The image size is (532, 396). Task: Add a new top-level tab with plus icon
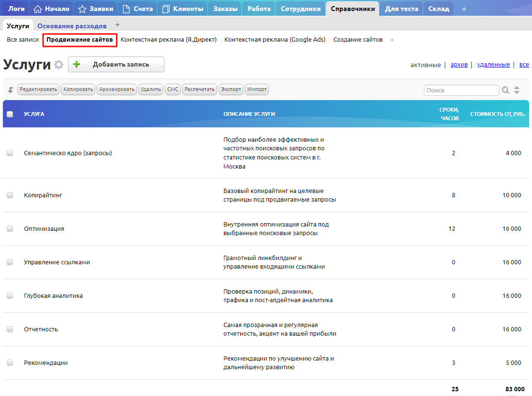464,9
